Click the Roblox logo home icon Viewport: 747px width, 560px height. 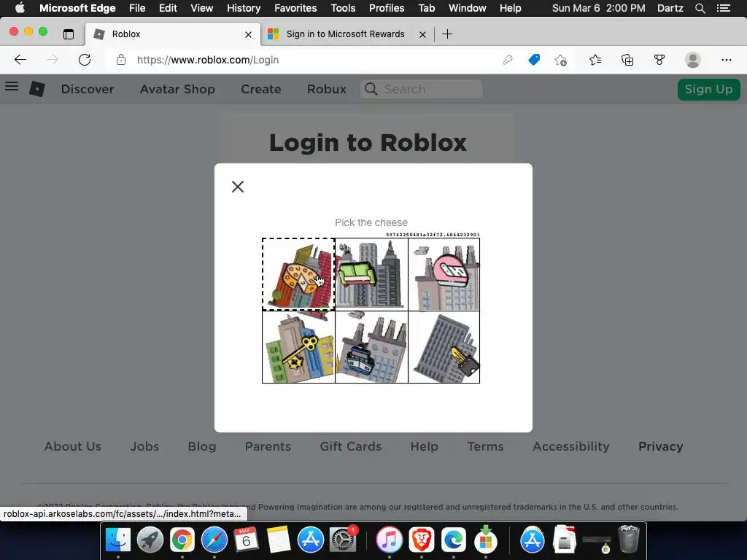coord(37,88)
